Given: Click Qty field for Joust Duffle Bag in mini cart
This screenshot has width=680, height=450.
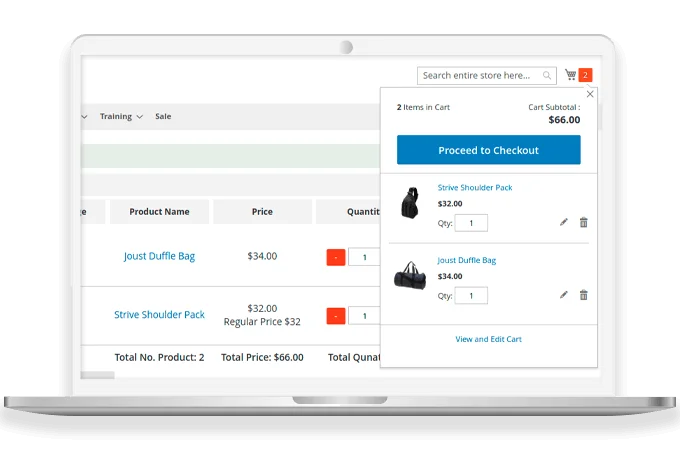Looking at the screenshot, I should pos(471,296).
